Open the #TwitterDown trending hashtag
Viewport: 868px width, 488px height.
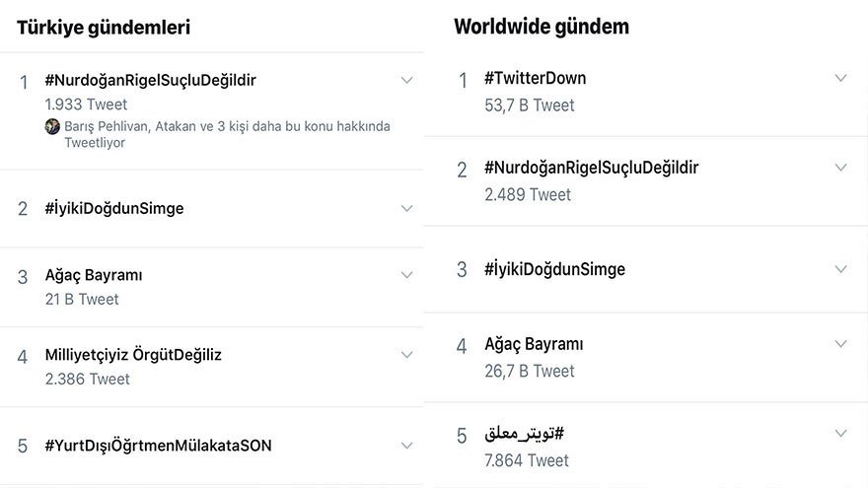pyautogui.click(x=535, y=78)
